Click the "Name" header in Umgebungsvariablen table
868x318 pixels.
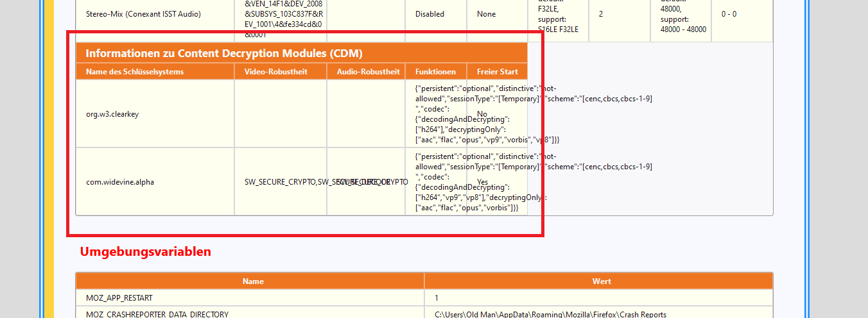coord(253,281)
